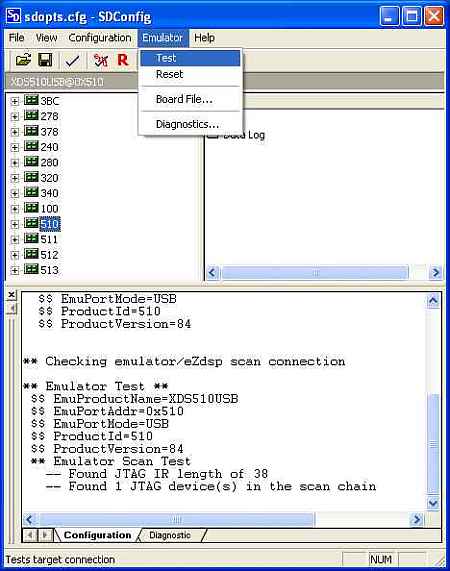Expand the 240 port node

15,147
